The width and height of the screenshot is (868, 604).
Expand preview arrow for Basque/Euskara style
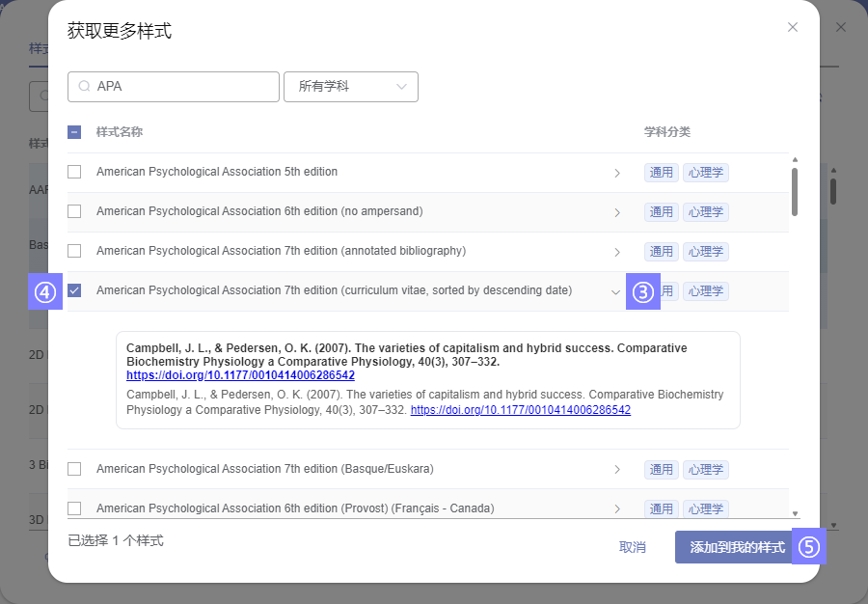click(x=617, y=470)
